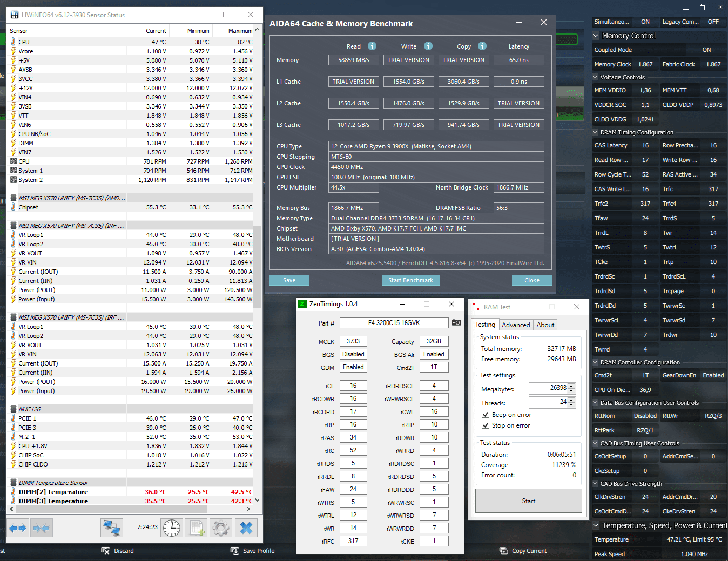The image size is (728, 561).
Task: Click the Maximum column header in HWiNFO
Action: tap(234, 31)
